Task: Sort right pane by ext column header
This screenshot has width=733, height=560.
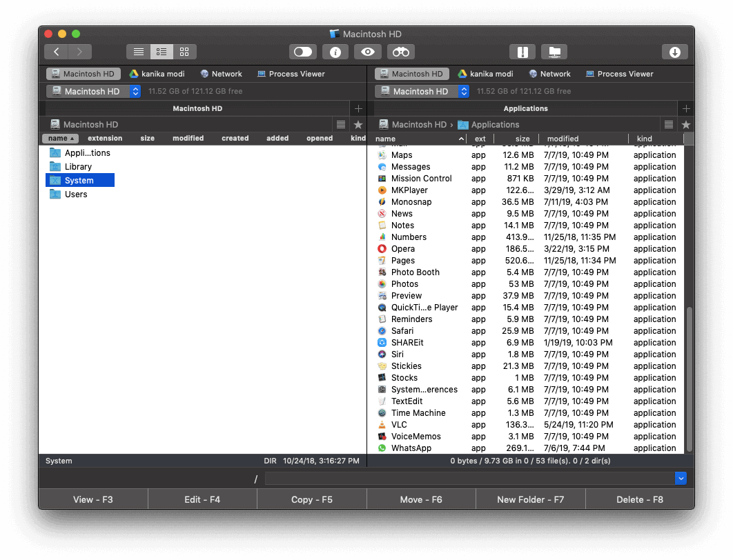Action: [480, 139]
